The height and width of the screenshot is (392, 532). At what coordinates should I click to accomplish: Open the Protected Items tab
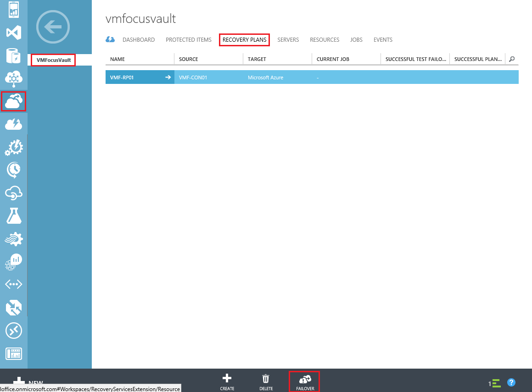point(189,40)
